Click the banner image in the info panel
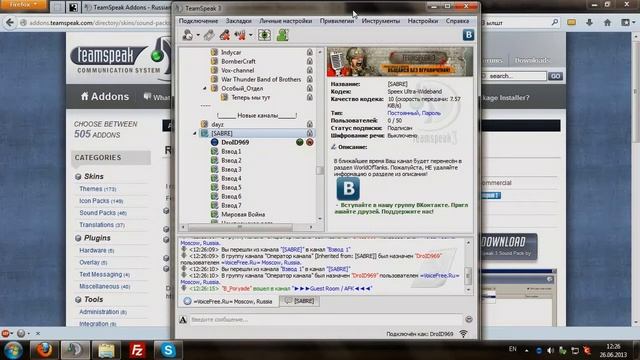Image resolution: width=640 pixels, height=360 pixels. (x=400, y=62)
